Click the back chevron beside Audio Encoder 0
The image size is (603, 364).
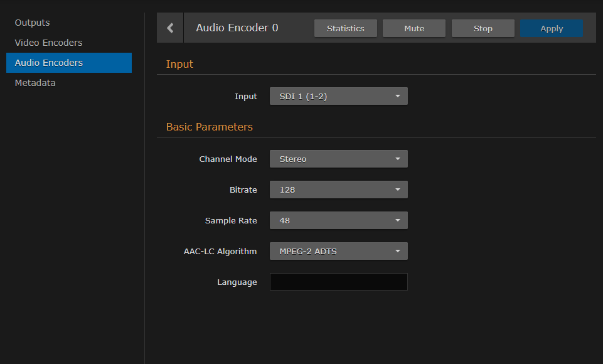170,28
